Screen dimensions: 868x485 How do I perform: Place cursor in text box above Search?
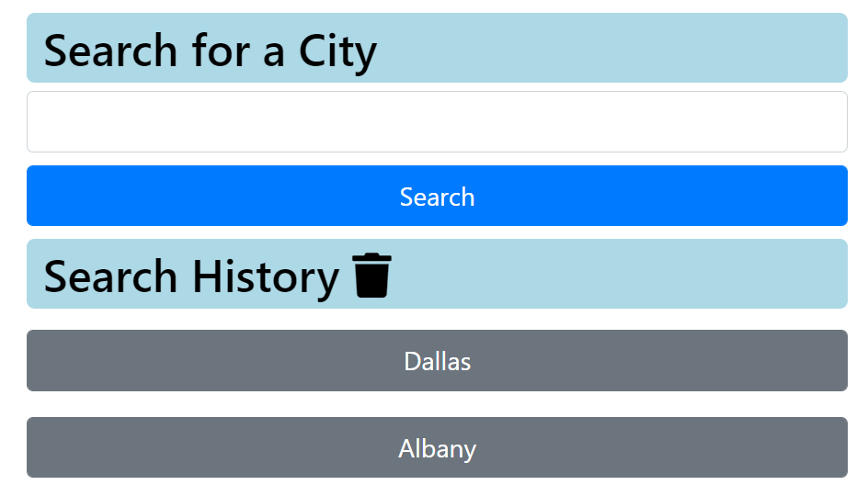click(x=437, y=121)
